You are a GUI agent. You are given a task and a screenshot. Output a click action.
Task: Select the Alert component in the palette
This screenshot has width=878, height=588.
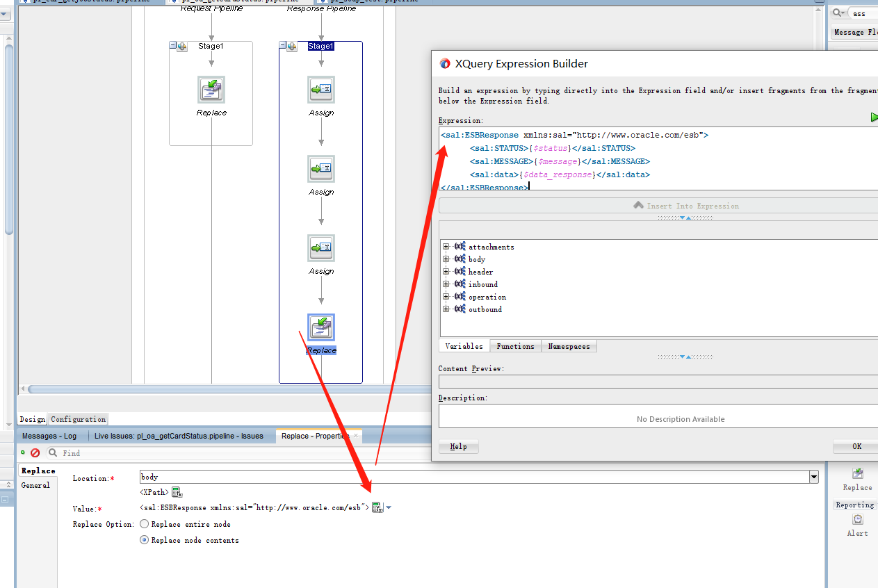click(x=857, y=525)
